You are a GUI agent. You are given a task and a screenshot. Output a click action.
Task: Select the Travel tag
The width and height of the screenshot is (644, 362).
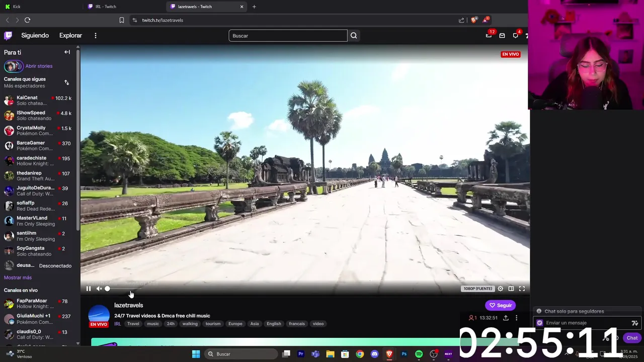click(x=133, y=324)
